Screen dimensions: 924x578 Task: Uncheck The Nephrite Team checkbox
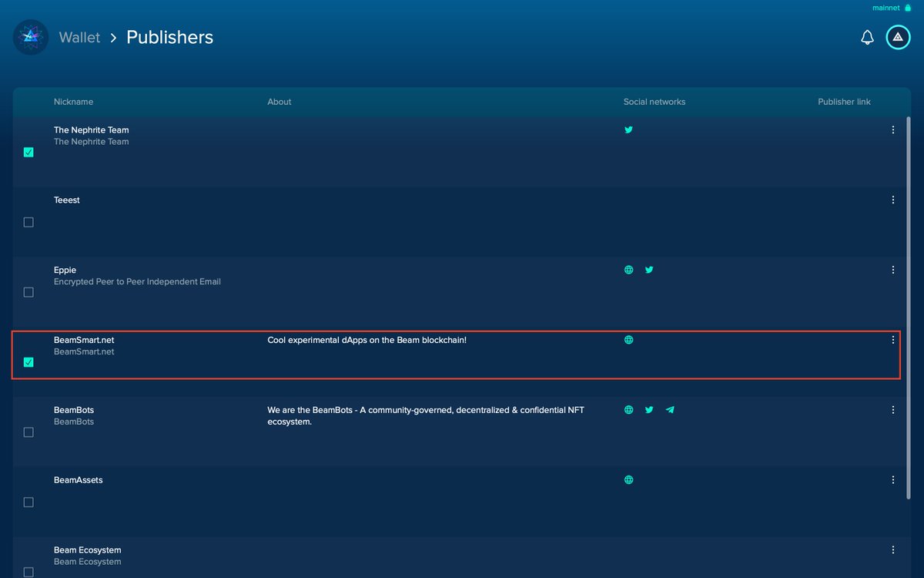[x=28, y=152]
